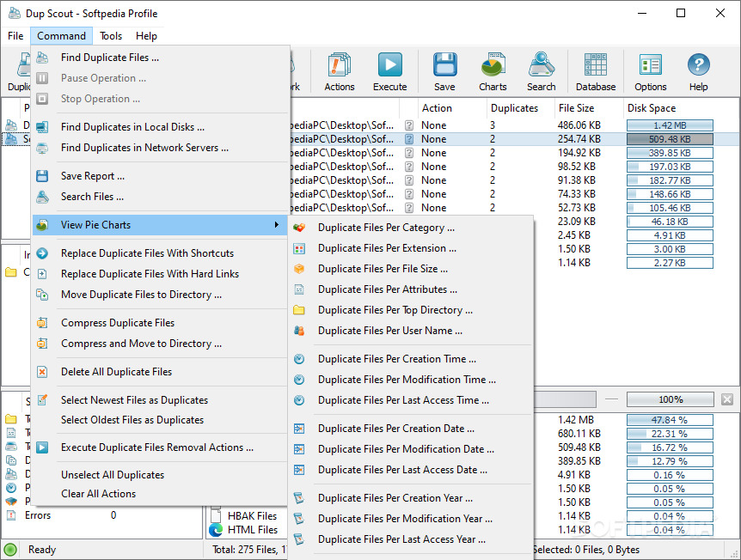The image size is (741, 560).
Task: Select the highlighted 509.48 KB duplicate row
Action: [516, 138]
